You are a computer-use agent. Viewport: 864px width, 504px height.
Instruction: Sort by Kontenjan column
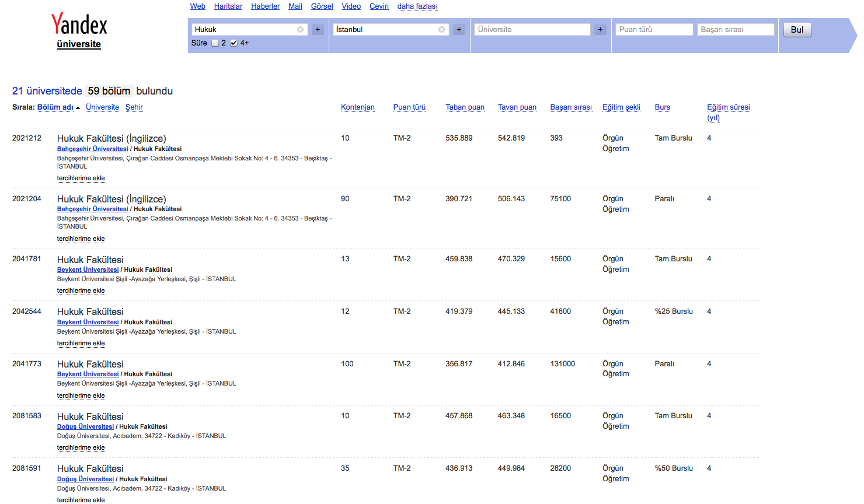coord(358,107)
